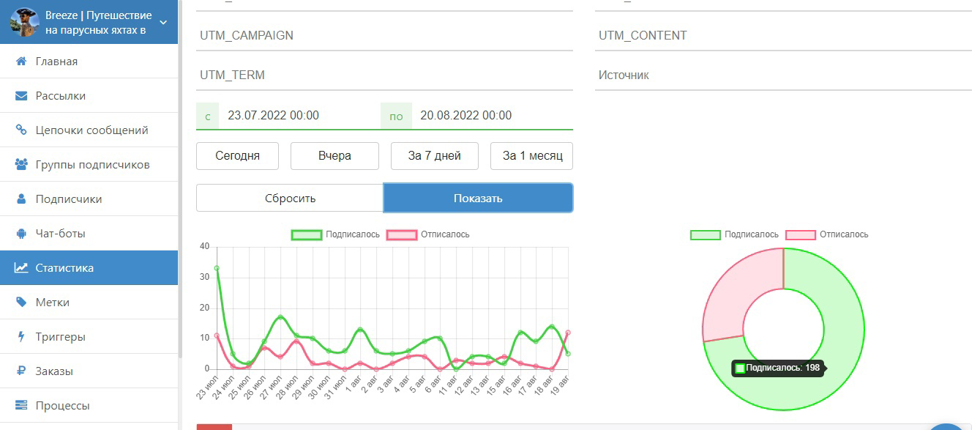Open the Главная home icon
Viewport: 980px width, 430px height.
[21, 62]
